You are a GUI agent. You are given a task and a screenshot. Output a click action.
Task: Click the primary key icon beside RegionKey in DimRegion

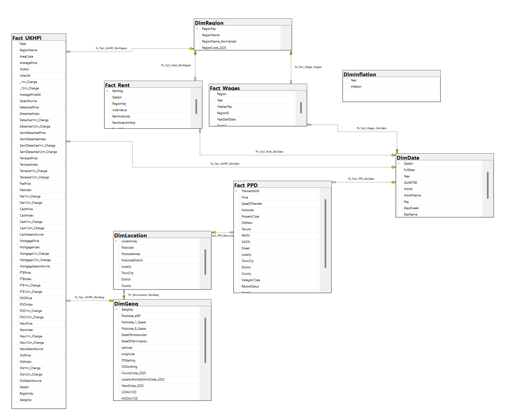pyautogui.click(x=197, y=29)
